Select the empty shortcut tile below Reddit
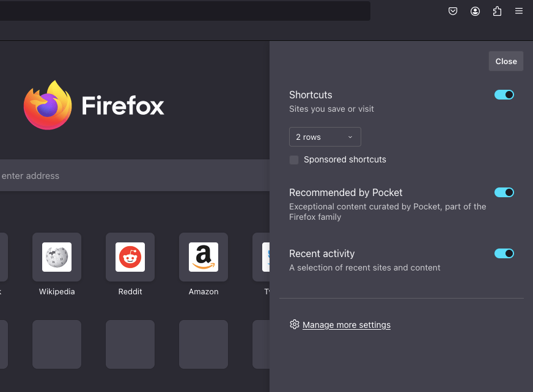This screenshot has width=533, height=392. 130,344
